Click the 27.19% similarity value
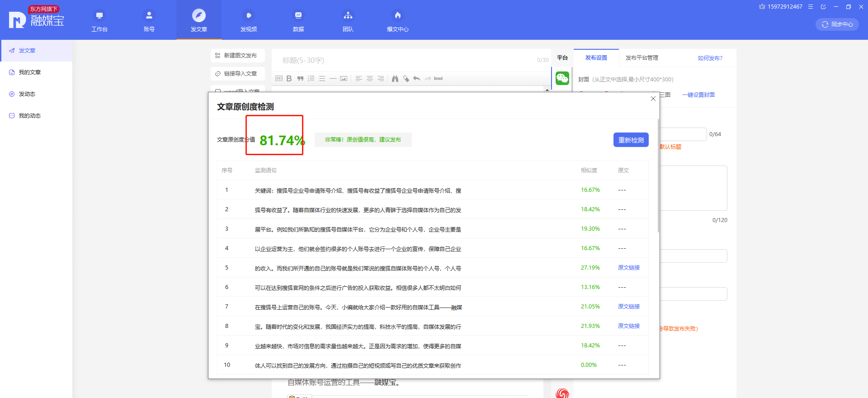 [590, 268]
